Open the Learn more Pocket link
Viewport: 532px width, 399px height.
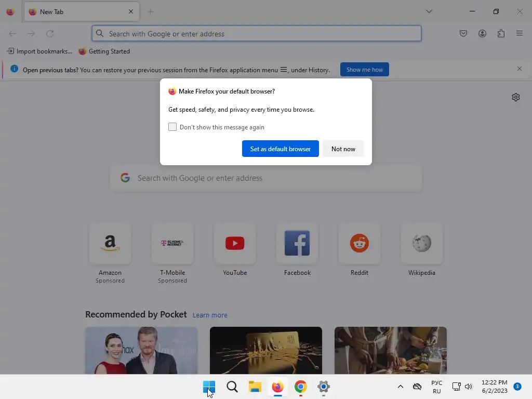tap(210, 315)
